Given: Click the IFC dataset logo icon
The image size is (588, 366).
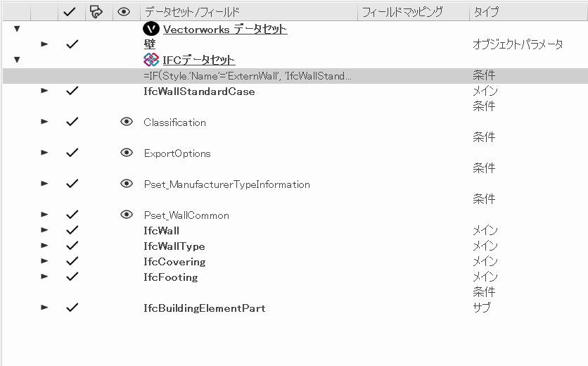Looking at the screenshot, I should pos(151,60).
